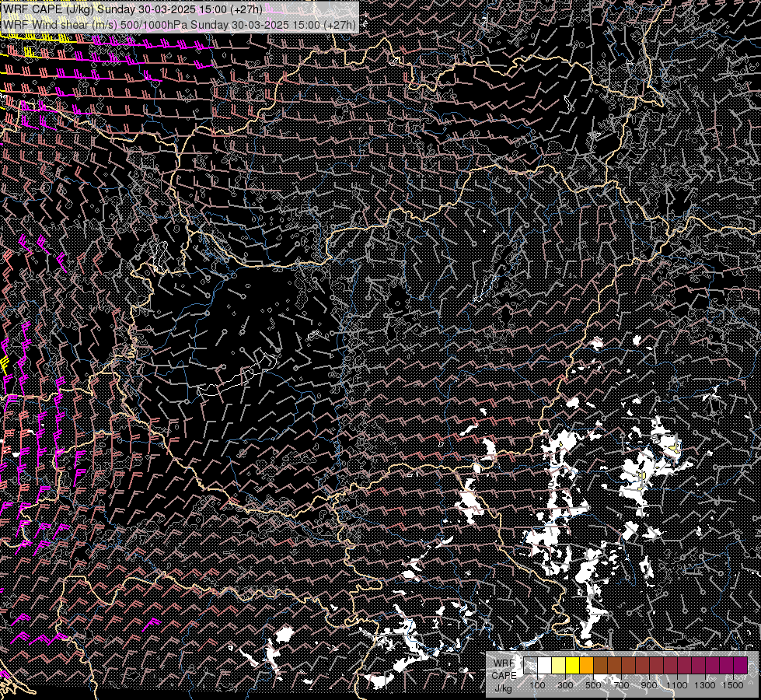Click the legend value 700
The width and height of the screenshot is (761, 700).
(621, 685)
